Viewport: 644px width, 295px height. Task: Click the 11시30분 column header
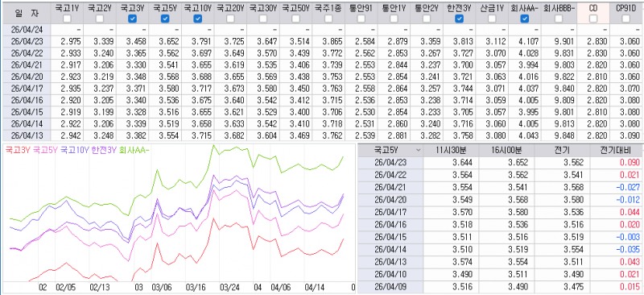[x=450, y=150]
